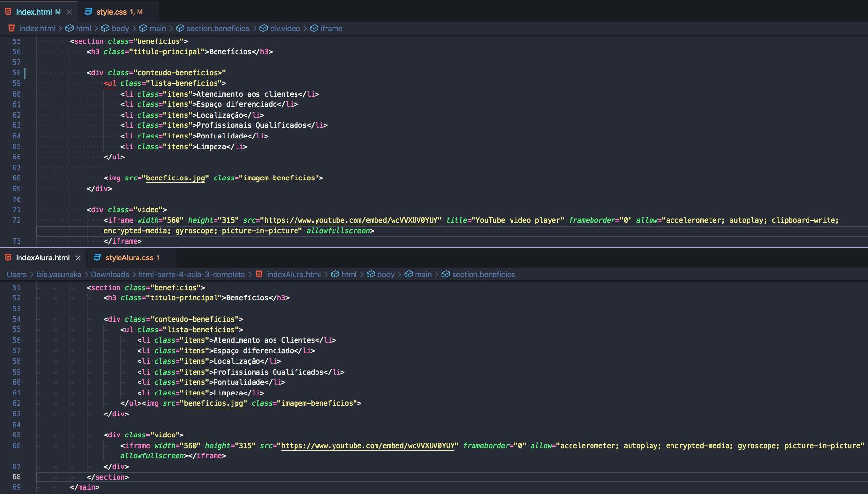Click closing </iframe> tag on line 73
Viewport: 868px width, 494px height.
click(x=122, y=241)
